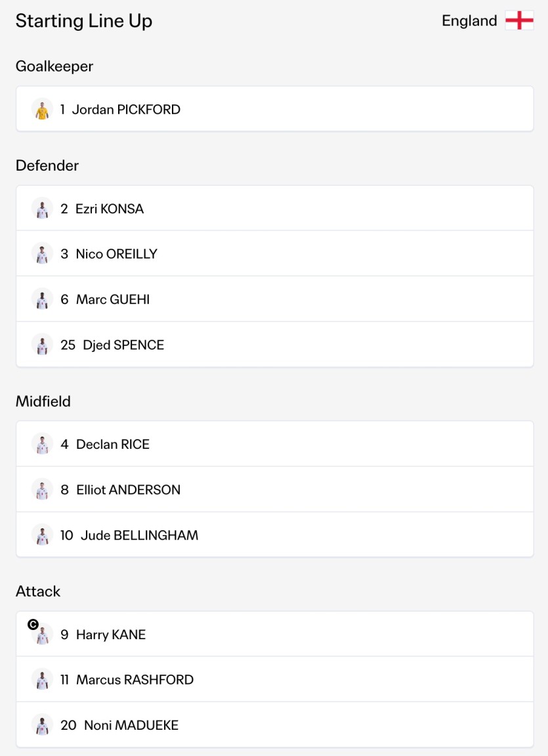This screenshot has height=756, width=548.
Task: Select the Djed SPENCE entry
Action: [275, 345]
